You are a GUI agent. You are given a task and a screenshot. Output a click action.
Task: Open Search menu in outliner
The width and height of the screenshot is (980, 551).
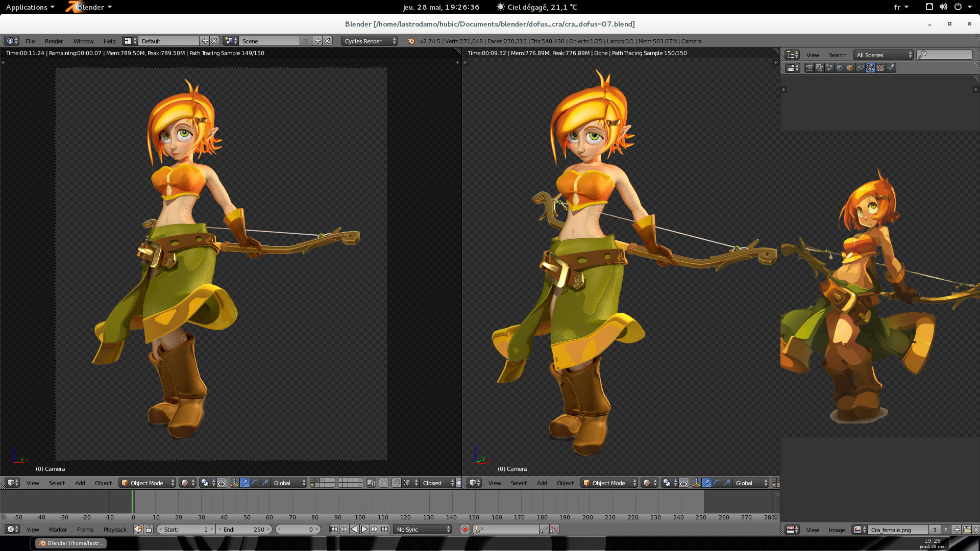tap(837, 55)
